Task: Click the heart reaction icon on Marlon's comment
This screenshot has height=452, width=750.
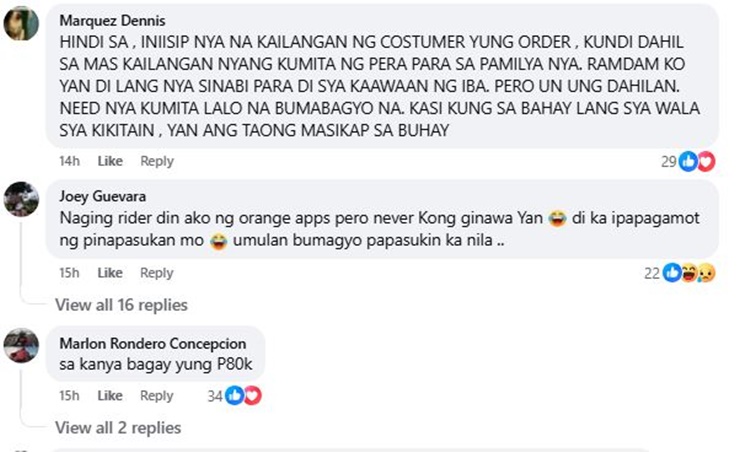Action: (x=253, y=396)
